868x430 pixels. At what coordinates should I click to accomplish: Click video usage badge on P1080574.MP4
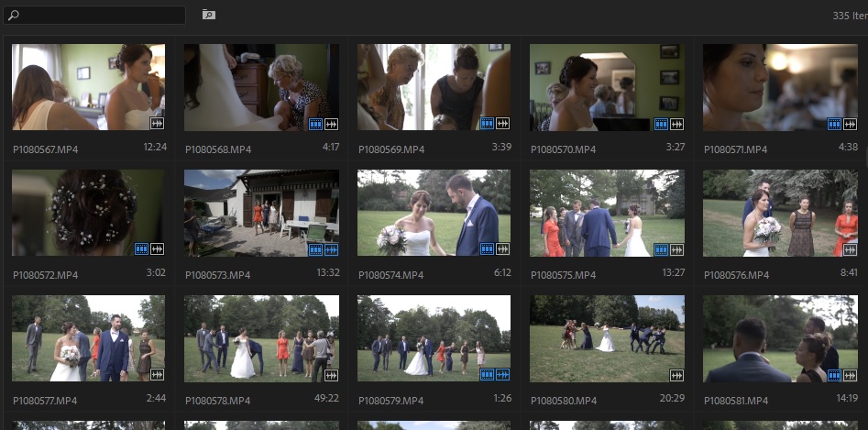tap(487, 249)
